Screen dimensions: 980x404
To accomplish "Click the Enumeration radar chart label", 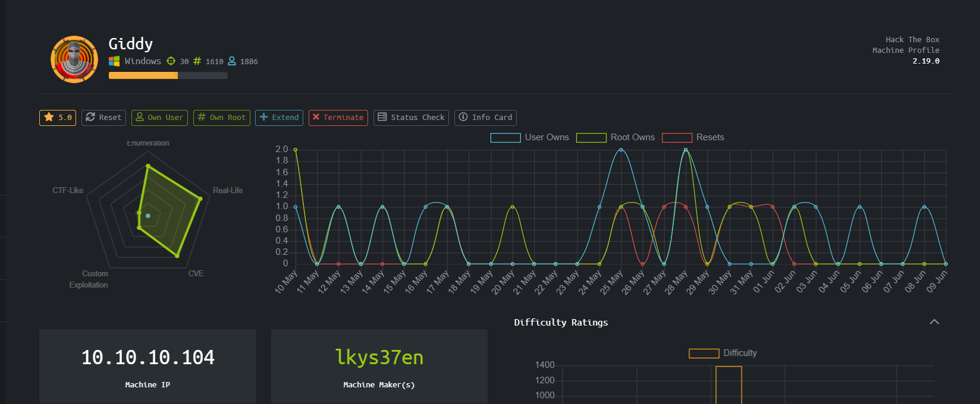I will click(148, 143).
